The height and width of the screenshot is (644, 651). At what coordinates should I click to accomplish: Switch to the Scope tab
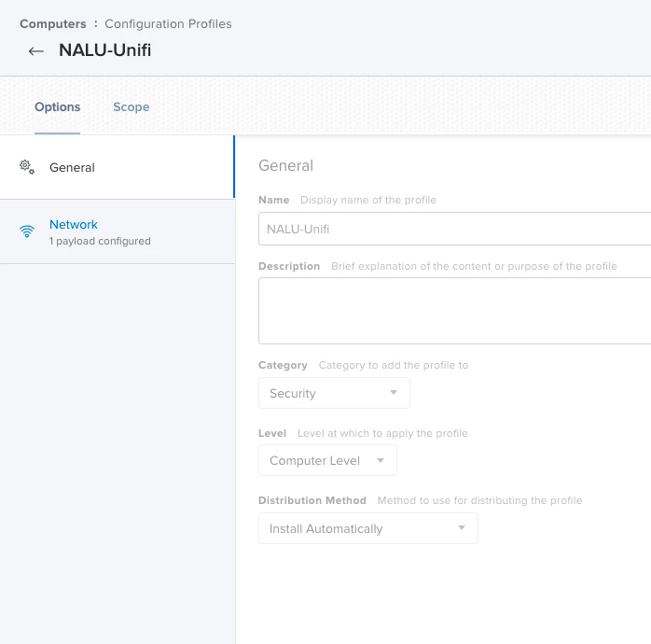132,106
